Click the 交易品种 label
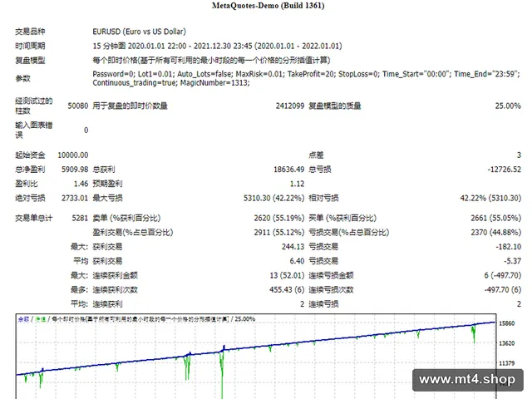Image resolution: width=532 pixels, height=399 pixels. [30, 32]
